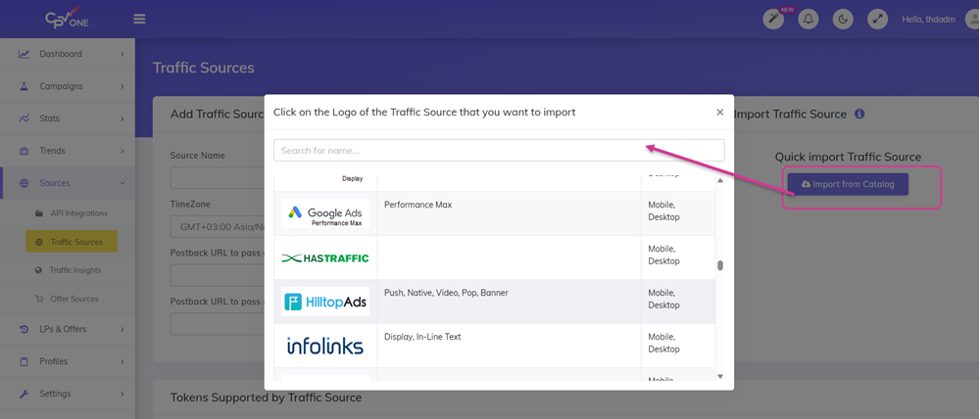Click 'Mobile, Desktop' in HasTraffic row
Image resolution: width=980 pixels, height=419 pixels.
[x=663, y=255]
